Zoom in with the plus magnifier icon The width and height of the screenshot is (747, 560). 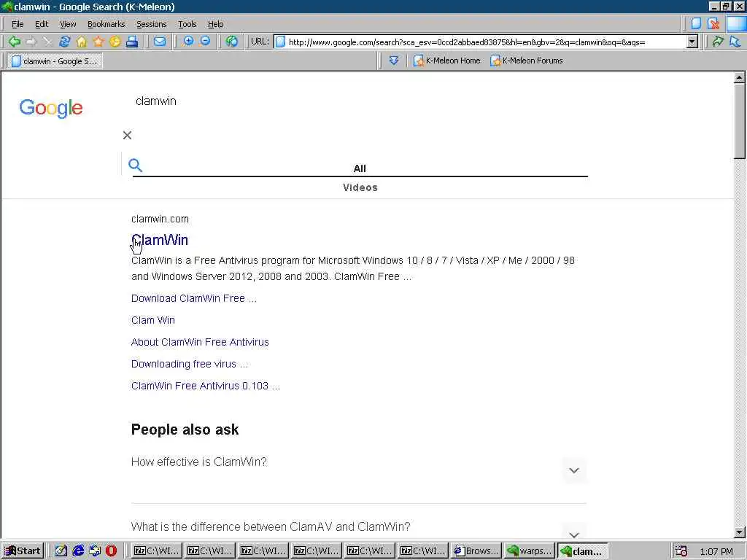(x=188, y=42)
